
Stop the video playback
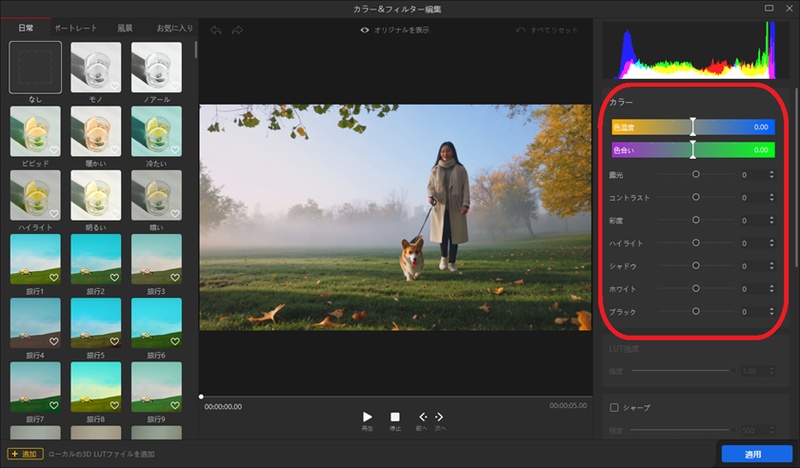pyautogui.click(x=395, y=417)
